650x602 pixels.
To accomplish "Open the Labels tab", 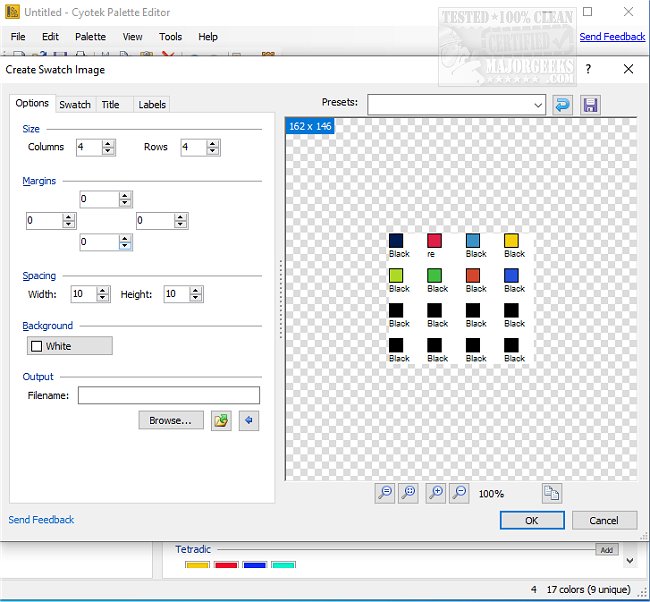I will [x=152, y=104].
